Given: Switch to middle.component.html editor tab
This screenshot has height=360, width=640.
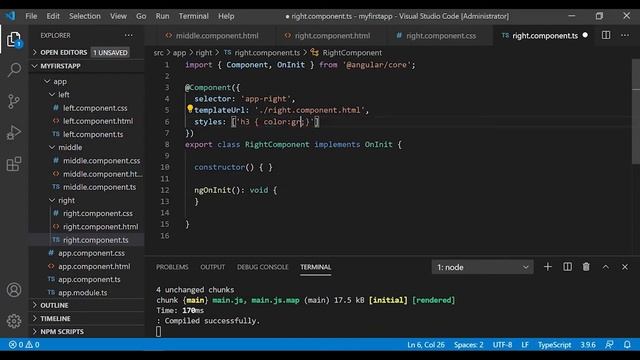Looking at the screenshot, I should tap(211, 36).
